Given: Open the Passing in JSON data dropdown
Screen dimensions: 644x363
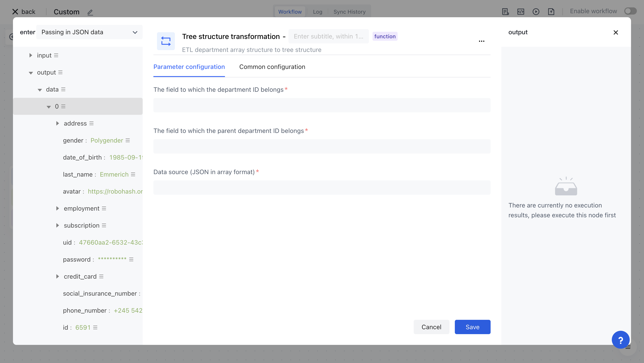Looking at the screenshot, I should pos(89,32).
